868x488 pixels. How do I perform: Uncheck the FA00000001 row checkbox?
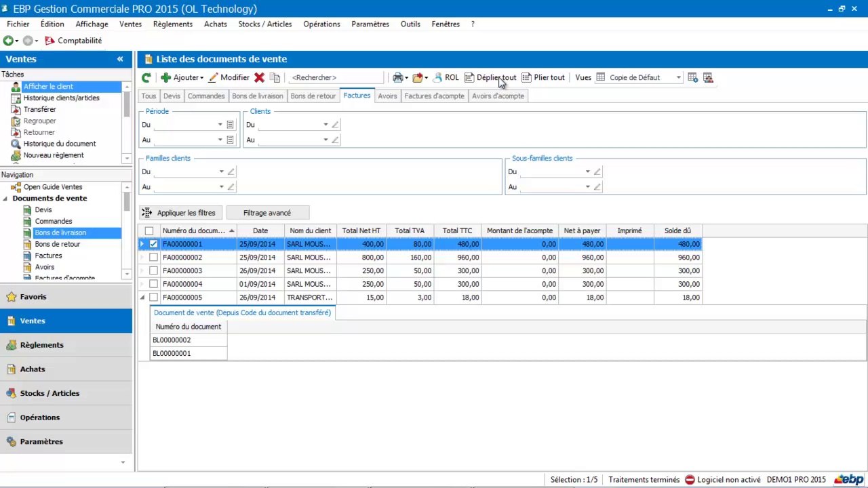click(153, 244)
